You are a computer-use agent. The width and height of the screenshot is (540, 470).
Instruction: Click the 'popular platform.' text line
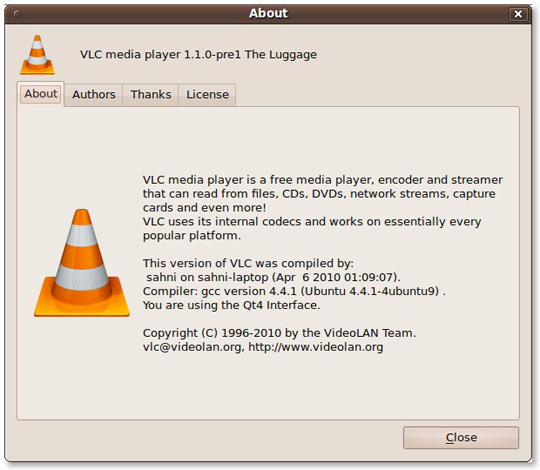coord(192,236)
